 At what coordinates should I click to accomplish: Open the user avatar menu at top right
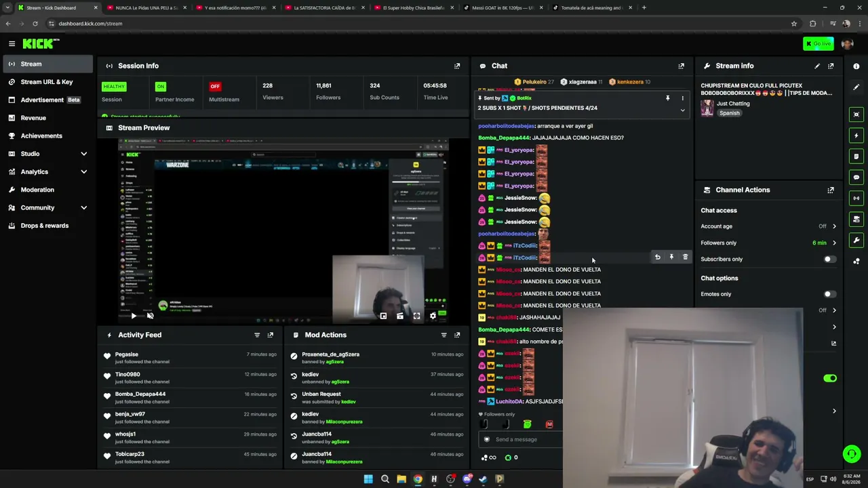click(x=847, y=44)
